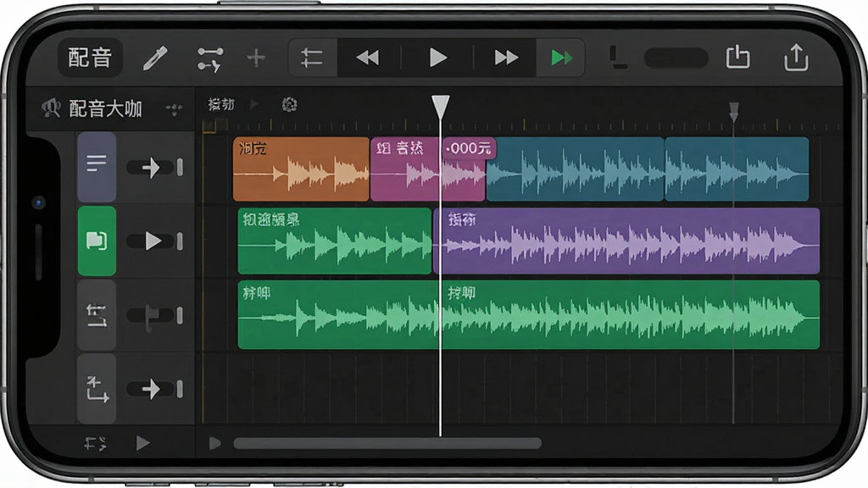Expand the options beside 配音大咖

click(174, 109)
